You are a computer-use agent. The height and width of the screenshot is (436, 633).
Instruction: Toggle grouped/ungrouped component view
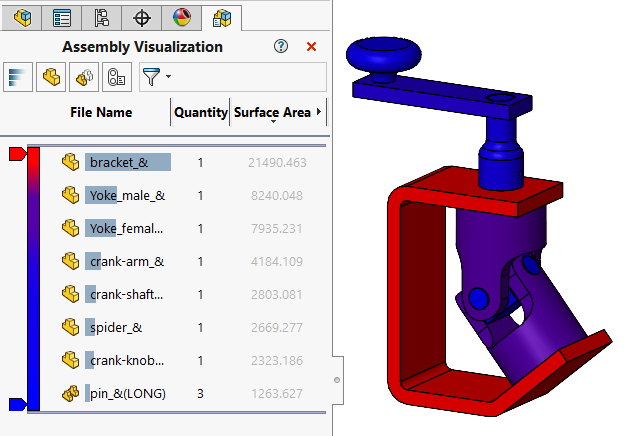(x=84, y=77)
